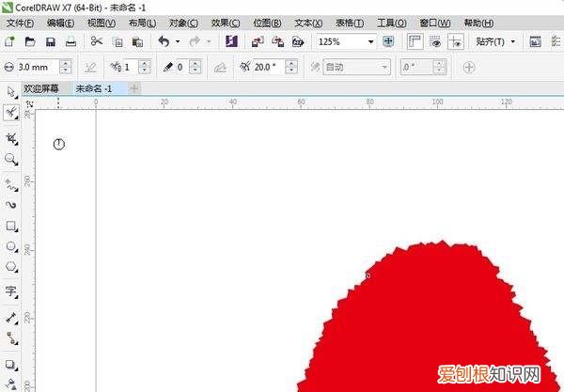564x392 pixels.
Task: Adjust the 20.0° tilt spinner arrows
Action: [291, 67]
